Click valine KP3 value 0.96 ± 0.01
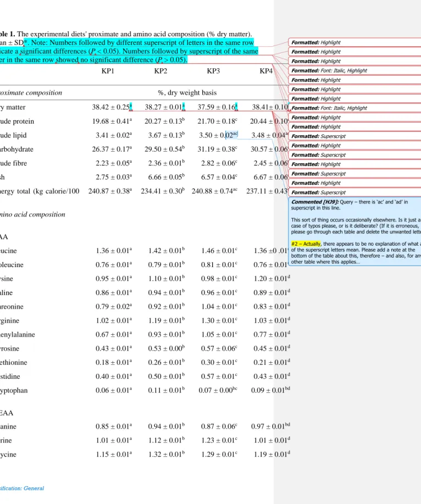 point(219,293)
